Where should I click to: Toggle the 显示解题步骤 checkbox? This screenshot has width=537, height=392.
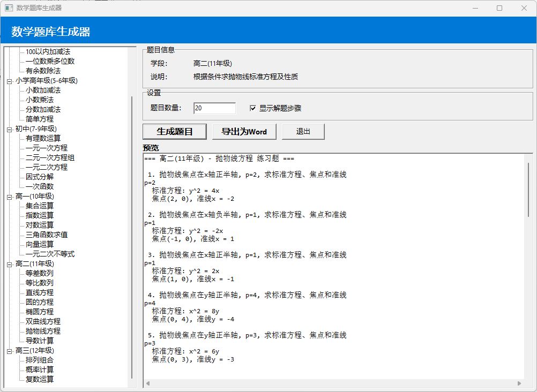(253, 108)
